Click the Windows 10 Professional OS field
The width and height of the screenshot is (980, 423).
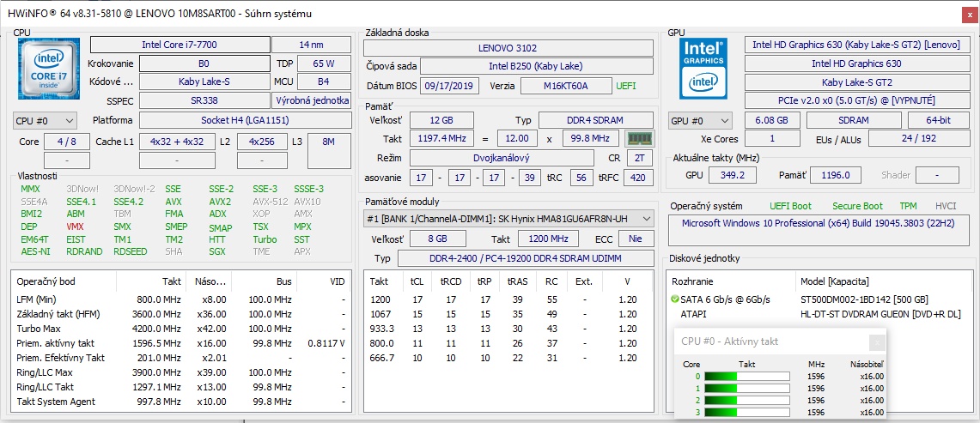[x=820, y=229]
